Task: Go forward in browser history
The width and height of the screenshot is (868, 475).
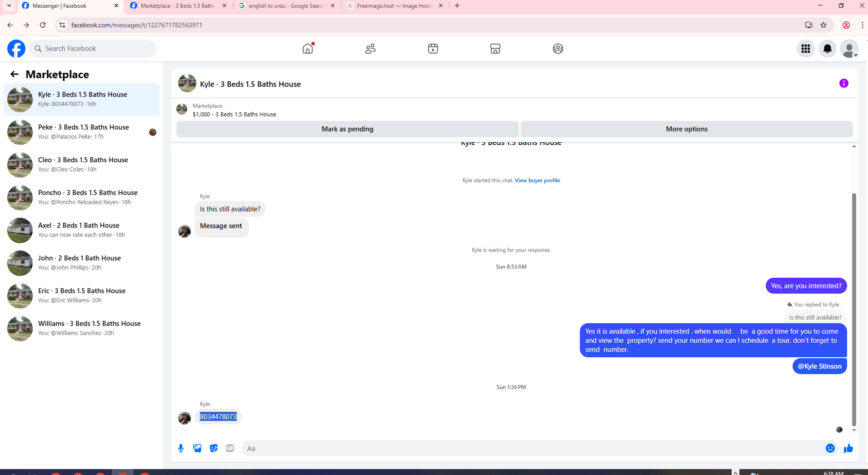Action: (26, 25)
